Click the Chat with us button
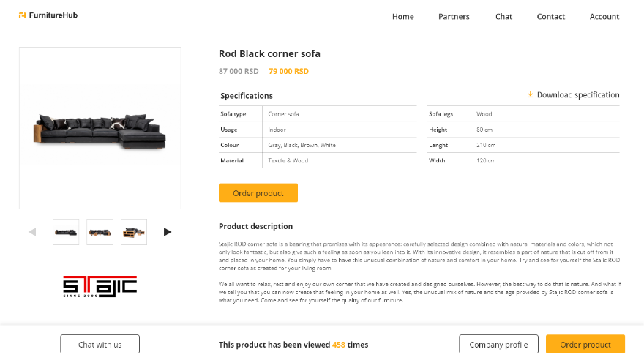Image resolution: width=644 pixels, height=363 pixels. (x=100, y=345)
